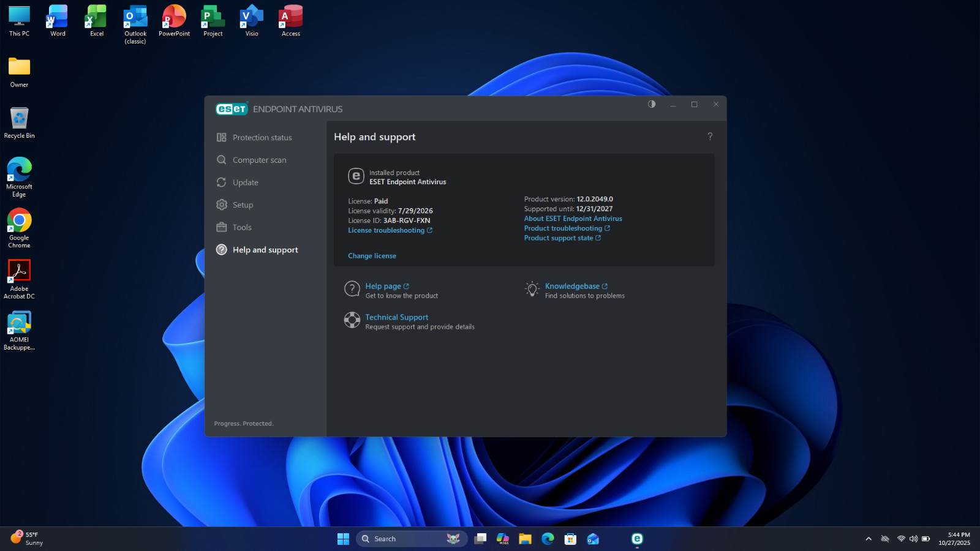Open About ESET Endpoint Antivirus
The image size is (980, 551).
pos(573,219)
